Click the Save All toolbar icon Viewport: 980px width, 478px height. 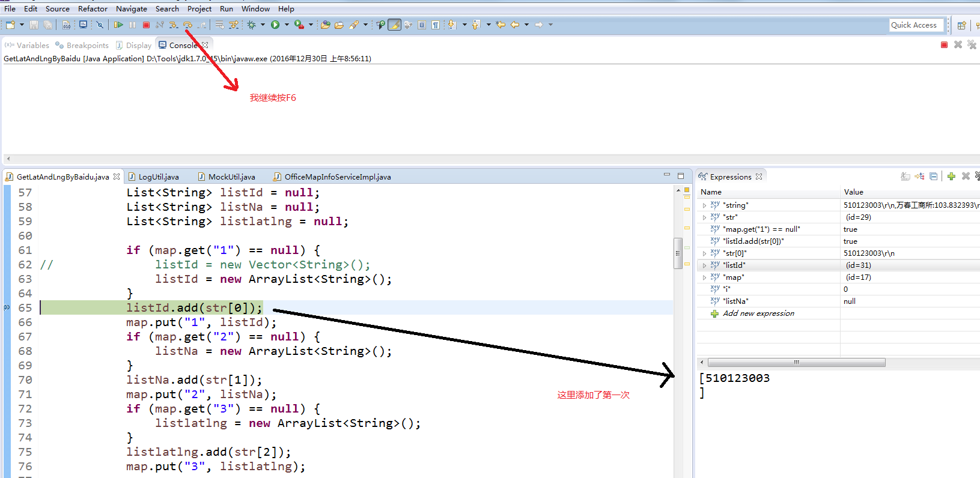(47, 25)
